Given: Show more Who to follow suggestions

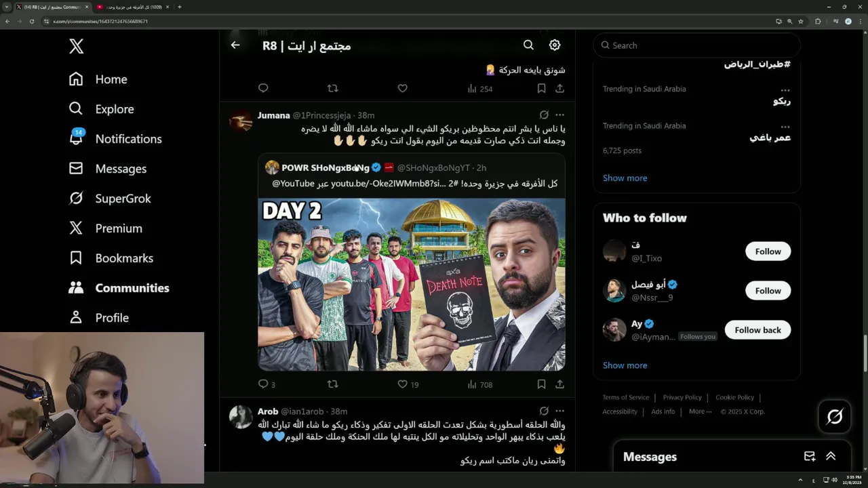Looking at the screenshot, I should 625,365.
